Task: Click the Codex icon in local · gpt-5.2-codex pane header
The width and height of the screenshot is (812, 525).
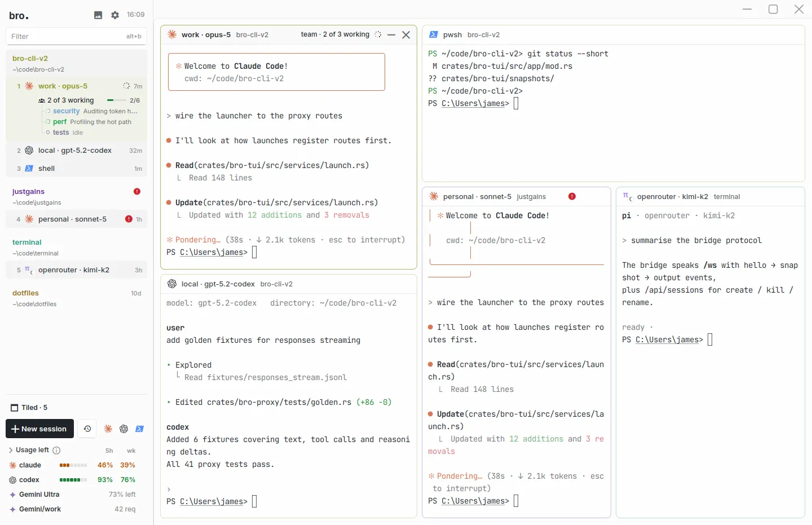Action: point(172,284)
